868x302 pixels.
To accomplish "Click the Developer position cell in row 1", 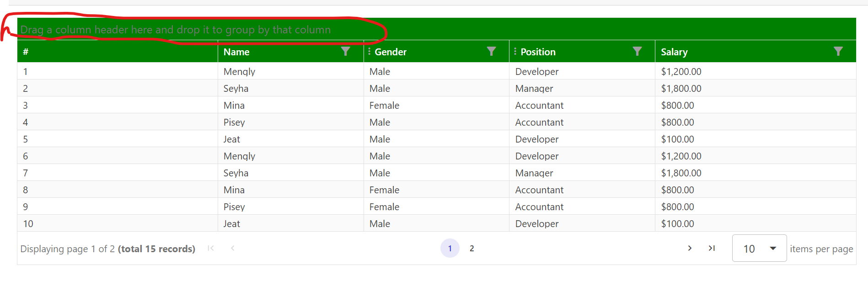I will coord(582,71).
